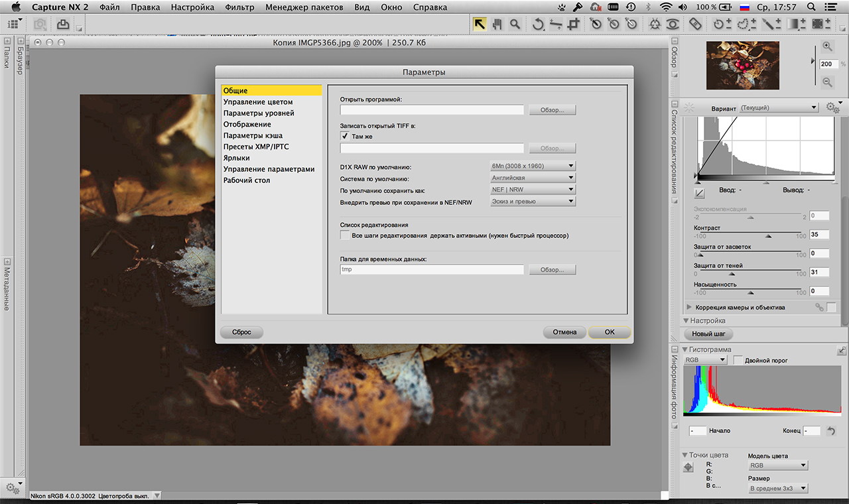Toggle the 'Двойной порог' checkbox
Viewport: 849px width, 504px height.
tap(738, 360)
